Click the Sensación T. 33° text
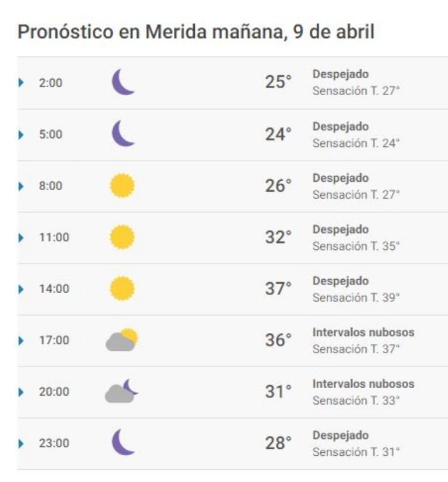448x482 pixels. 356,400
